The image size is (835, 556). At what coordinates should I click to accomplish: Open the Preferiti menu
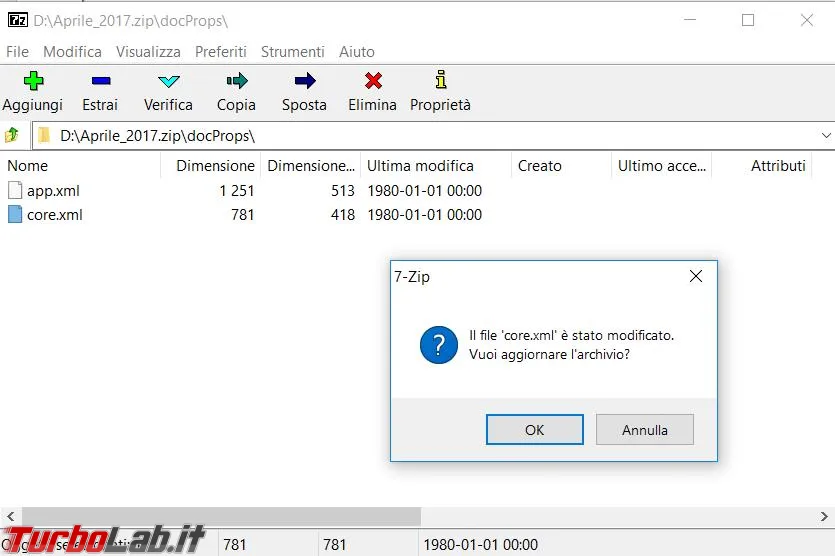pyautogui.click(x=220, y=52)
